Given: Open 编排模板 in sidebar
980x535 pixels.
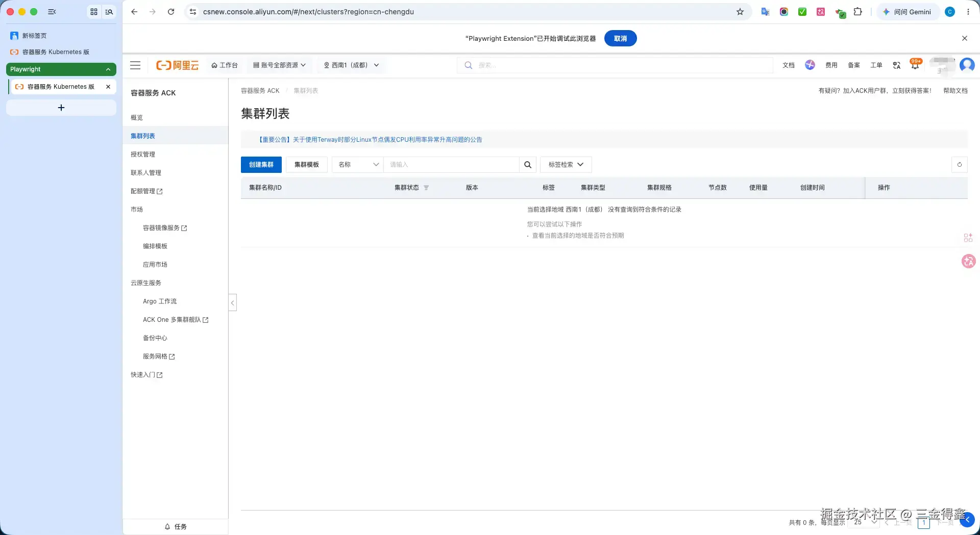Looking at the screenshot, I should coord(155,246).
